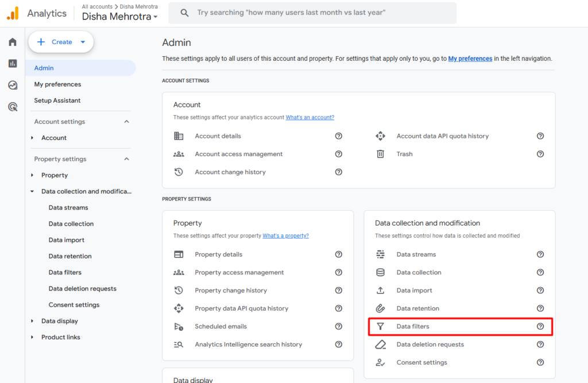The image size is (588, 383).
Task: Expand the Data display tree item
Action: [33, 321]
